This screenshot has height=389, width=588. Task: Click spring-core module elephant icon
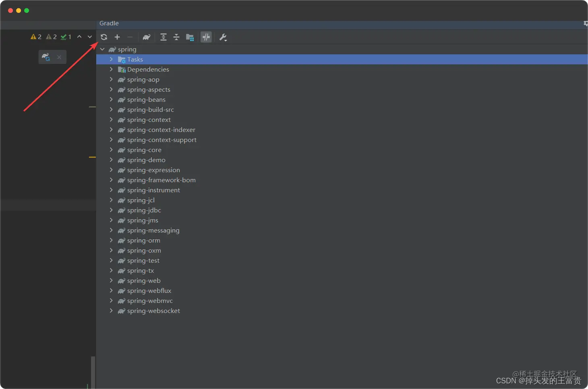coord(121,150)
